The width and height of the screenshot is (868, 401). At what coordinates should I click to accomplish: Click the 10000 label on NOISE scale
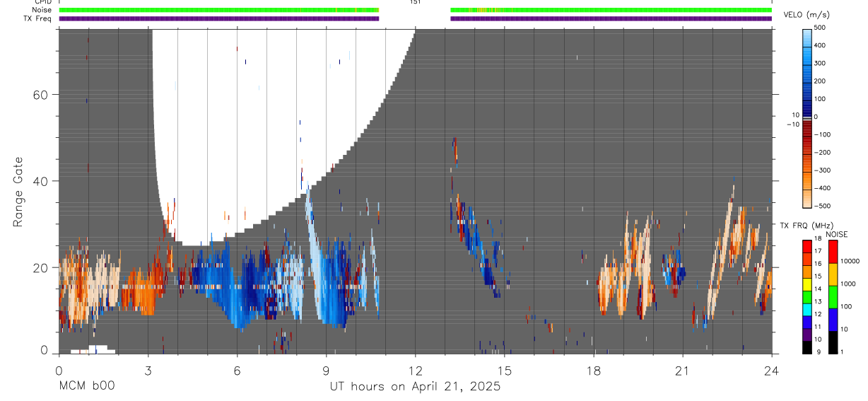[850, 261]
